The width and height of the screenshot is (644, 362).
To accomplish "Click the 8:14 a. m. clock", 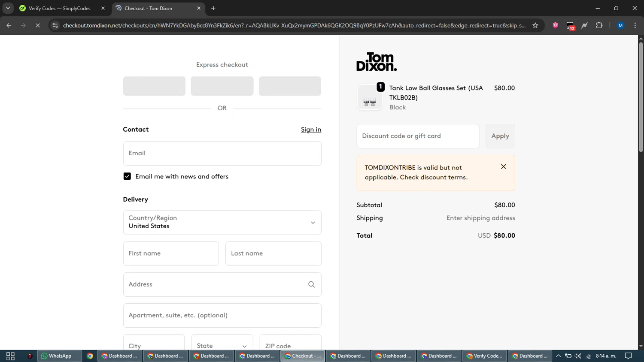I will [x=606, y=356].
